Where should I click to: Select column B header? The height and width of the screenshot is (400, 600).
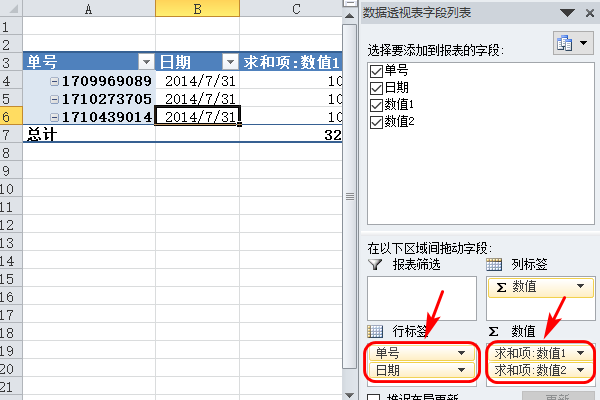197,8
